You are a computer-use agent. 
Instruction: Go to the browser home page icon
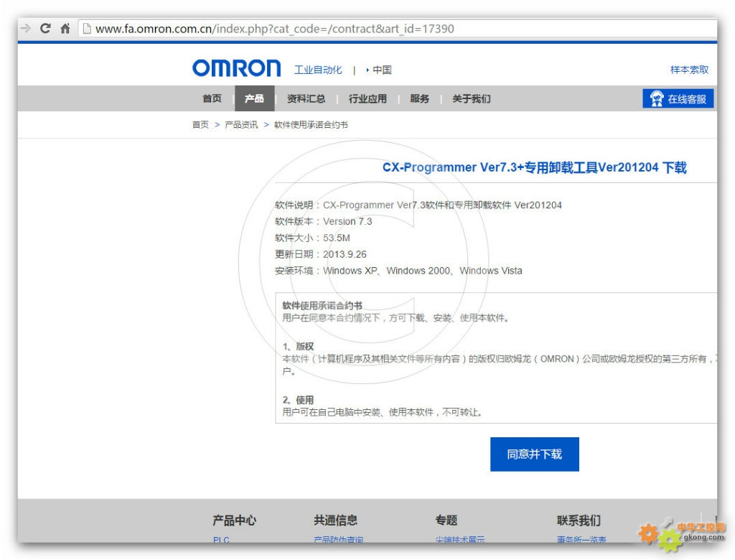[65, 29]
